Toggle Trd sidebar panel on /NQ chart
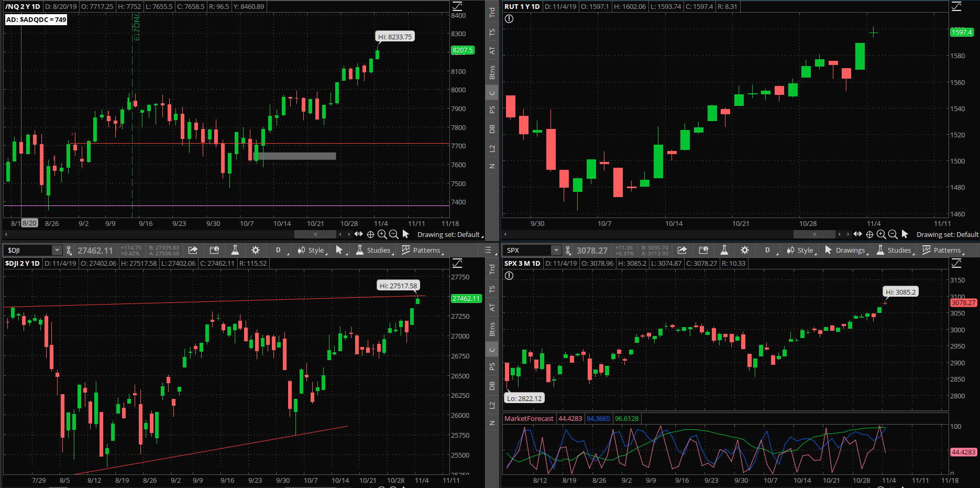 tap(492, 12)
